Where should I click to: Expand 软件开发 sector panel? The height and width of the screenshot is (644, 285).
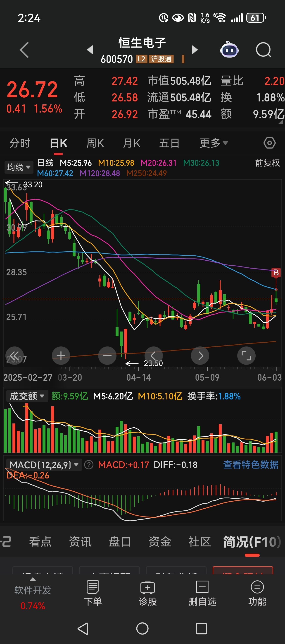[33, 594]
